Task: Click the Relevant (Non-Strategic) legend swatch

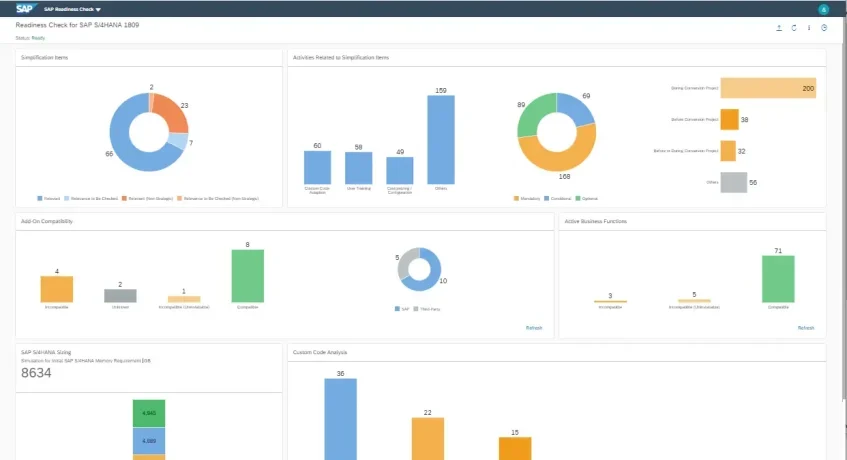Action: [124, 199]
